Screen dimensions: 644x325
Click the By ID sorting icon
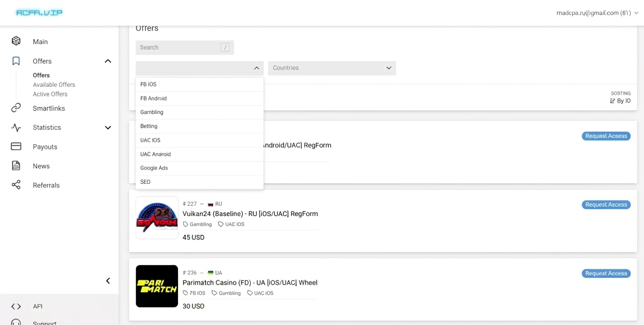click(x=613, y=101)
